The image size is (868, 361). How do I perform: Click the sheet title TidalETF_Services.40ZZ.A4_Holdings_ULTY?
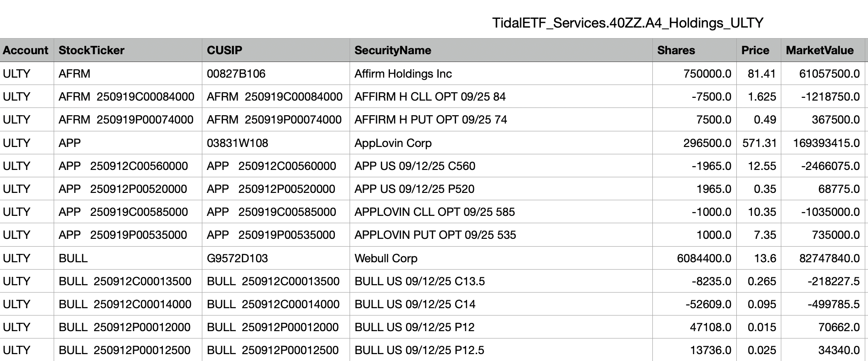tap(628, 23)
